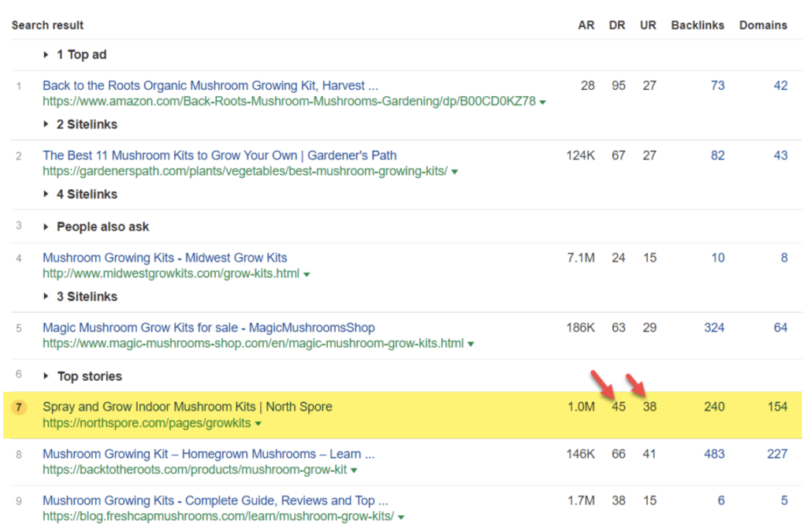Click the DR column header
The image size is (807, 532).
pyautogui.click(x=617, y=25)
